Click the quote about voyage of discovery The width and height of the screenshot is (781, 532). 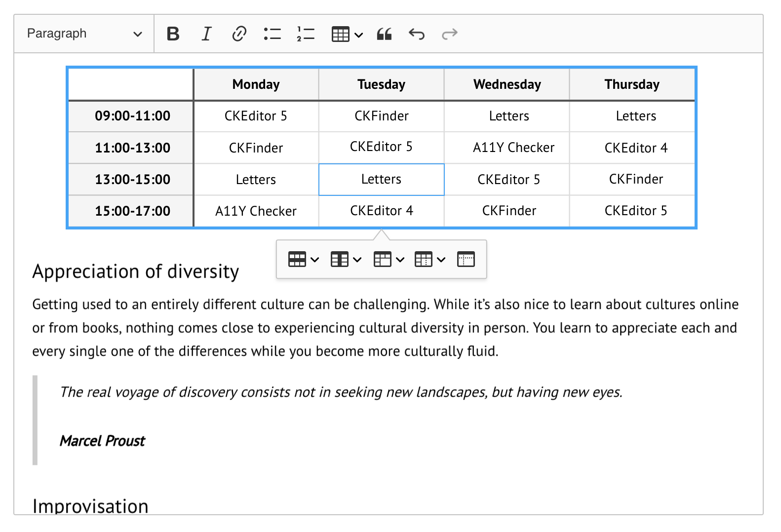tap(341, 392)
